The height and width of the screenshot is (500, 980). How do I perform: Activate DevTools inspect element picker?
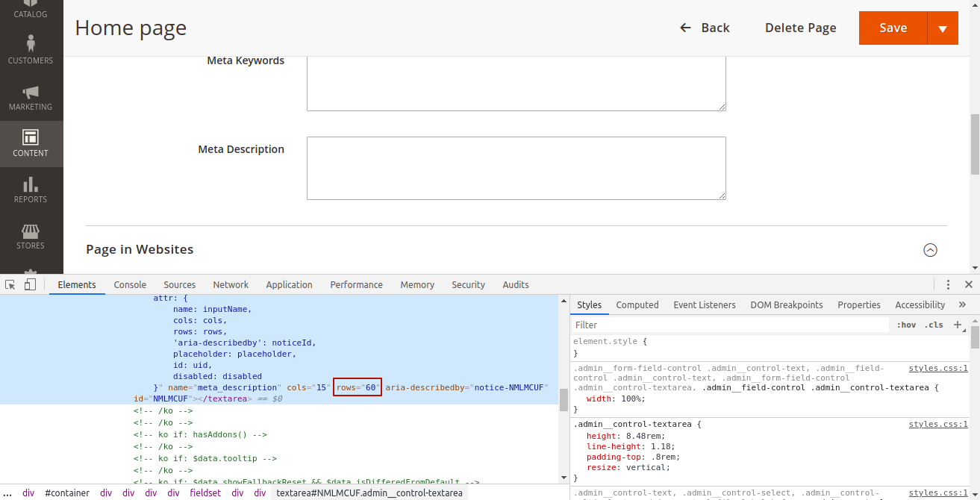pos(10,284)
